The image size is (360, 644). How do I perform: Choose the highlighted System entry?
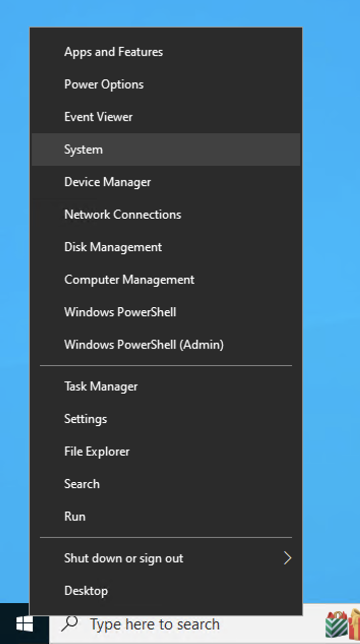click(x=166, y=150)
